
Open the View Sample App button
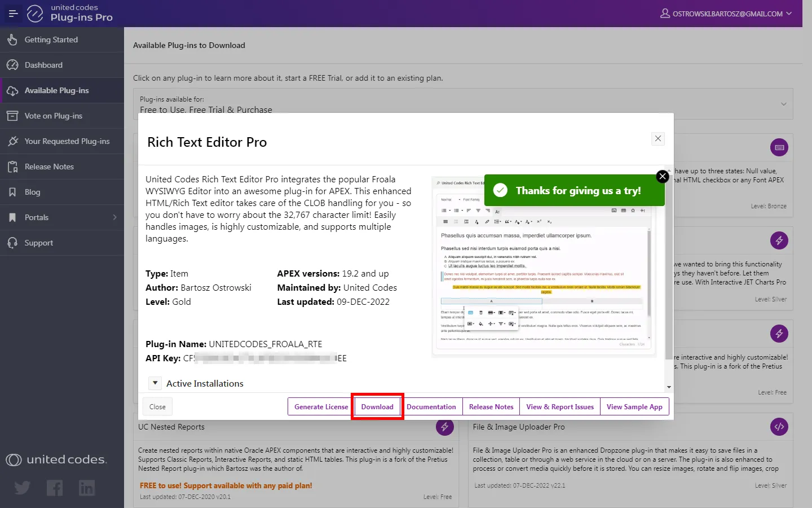(x=634, y=407)
